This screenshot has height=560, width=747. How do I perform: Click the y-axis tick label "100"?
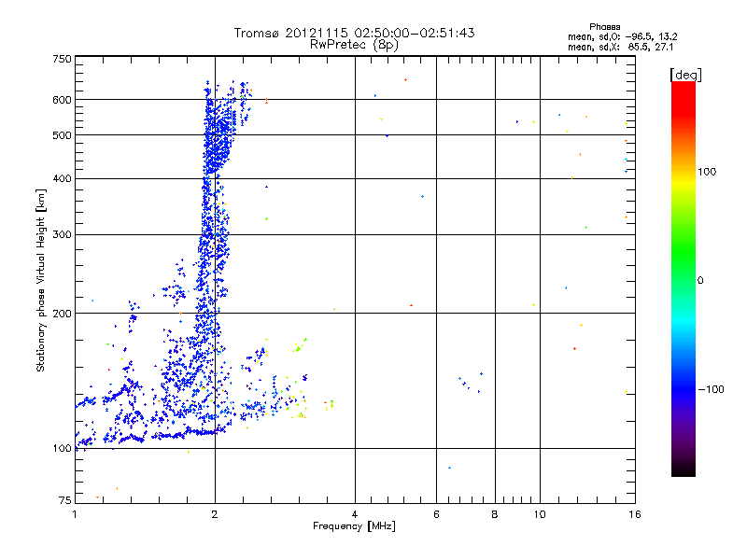point(62,449)
